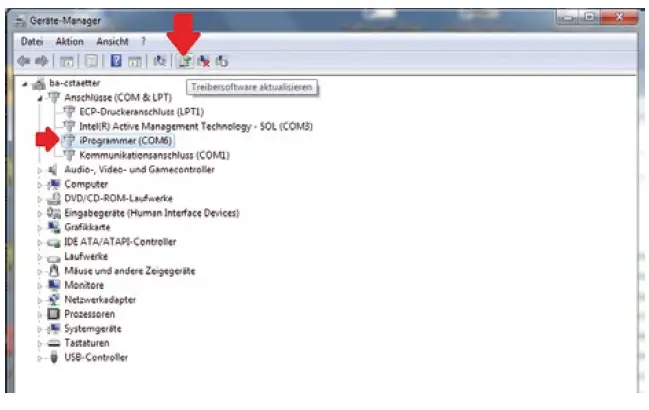Toggle the console tree toolbar icon
649x410 pixels.
coord(67,62)
